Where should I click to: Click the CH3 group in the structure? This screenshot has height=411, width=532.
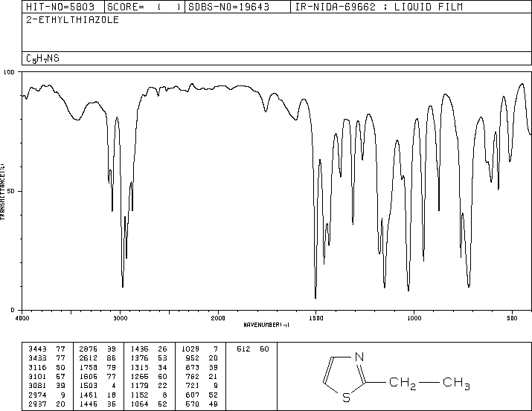(456, 384)
